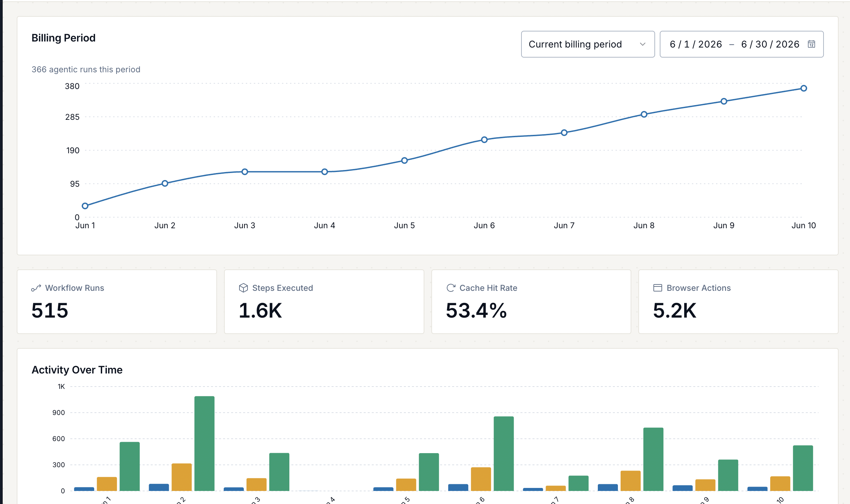Click the Browser Actions window icon
The image size is (850, 504).
tap(658, 288)
